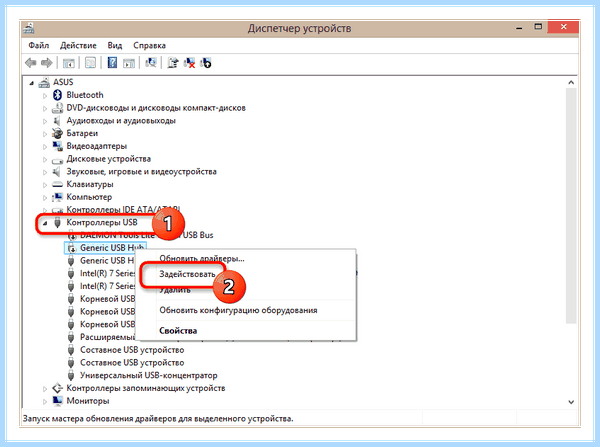Expand the Дисковые устройства category
The height and width of the screenshot is (447, 600).
45,160
